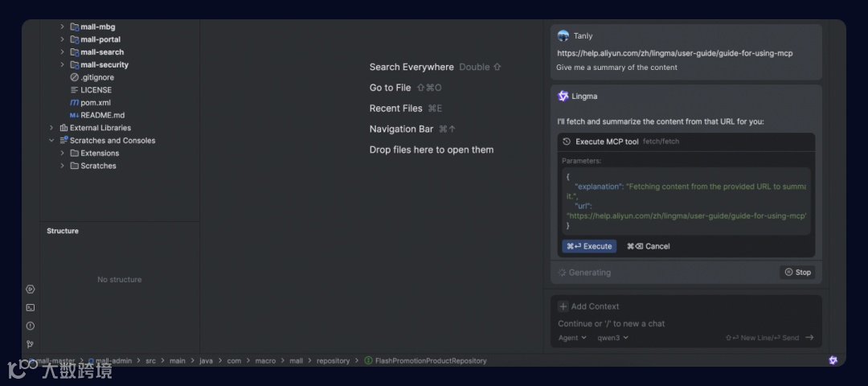Click the fetch/fetch tool name label

661,142
